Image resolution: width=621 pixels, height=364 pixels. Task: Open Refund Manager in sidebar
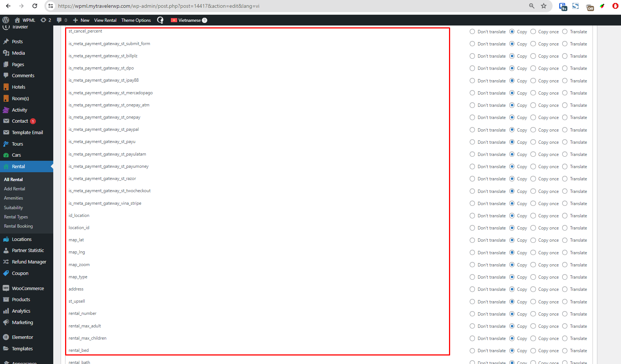29,262
